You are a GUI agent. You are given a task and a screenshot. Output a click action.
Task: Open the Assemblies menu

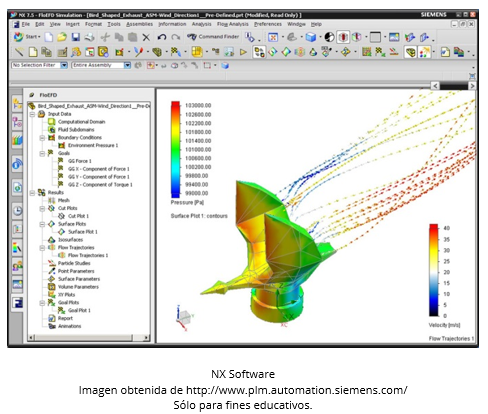[139, 24]
